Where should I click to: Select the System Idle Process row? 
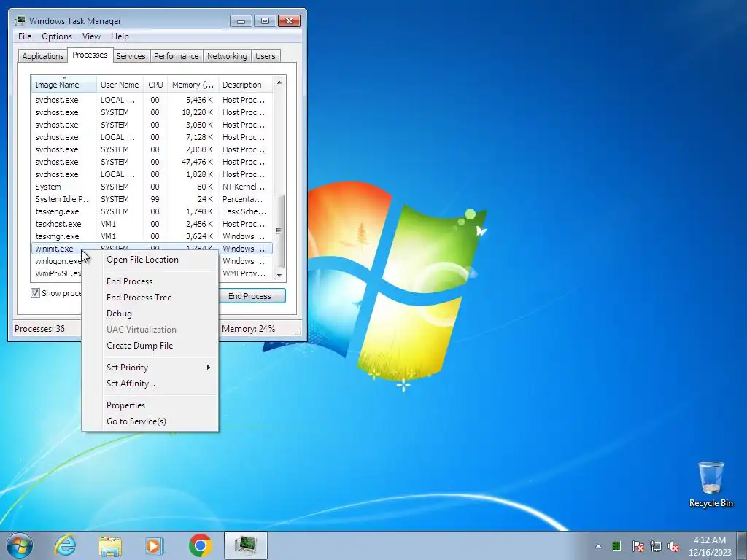tap(152, 199)
